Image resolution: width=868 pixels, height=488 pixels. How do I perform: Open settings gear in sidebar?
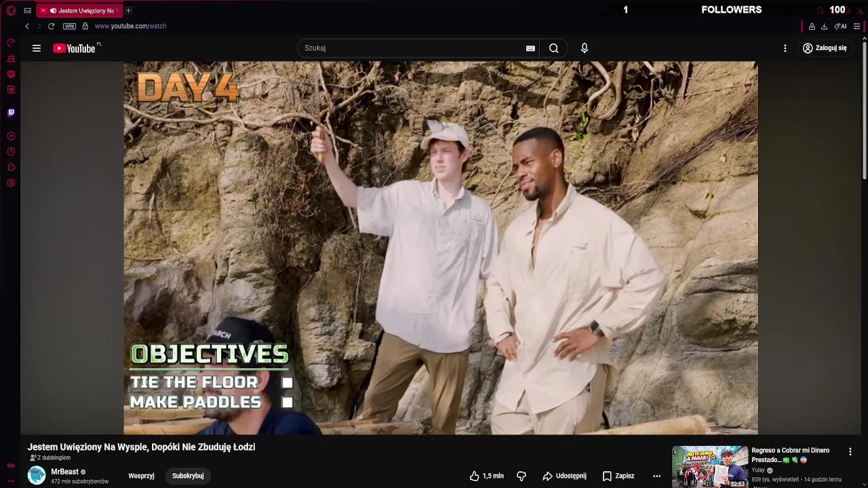click(x=11, y=183)
